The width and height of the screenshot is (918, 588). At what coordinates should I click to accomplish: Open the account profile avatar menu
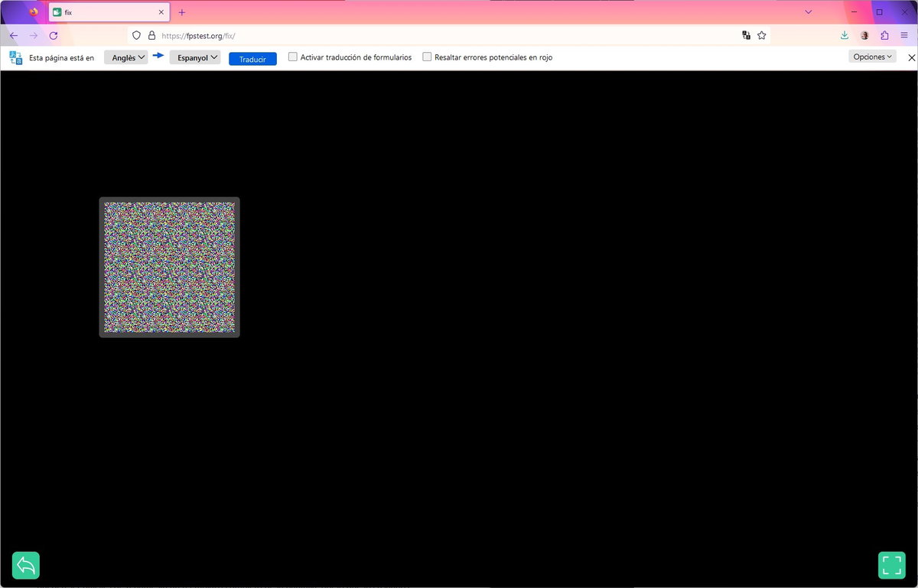(x=864, y=35)
